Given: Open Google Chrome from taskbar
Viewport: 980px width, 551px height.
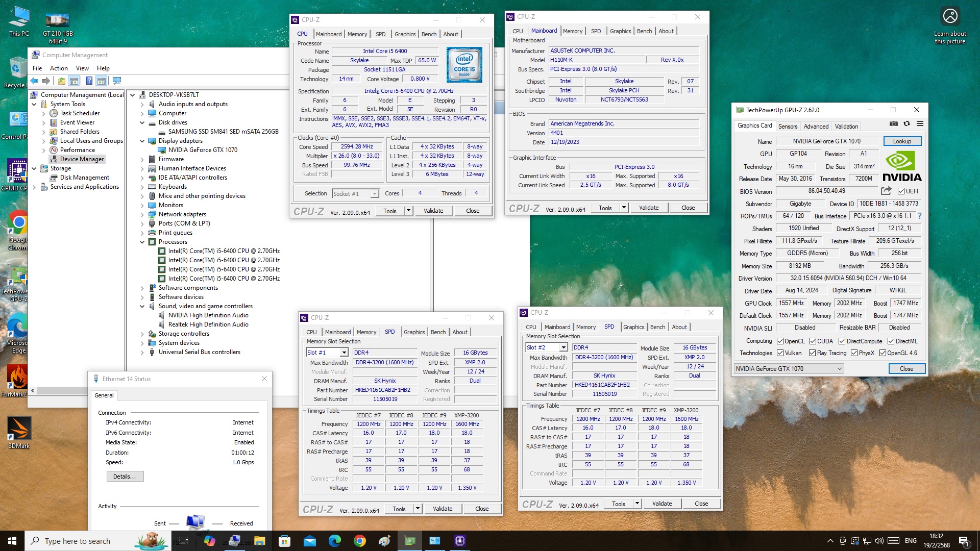Looking at the screenshot, I should [359, 541].
